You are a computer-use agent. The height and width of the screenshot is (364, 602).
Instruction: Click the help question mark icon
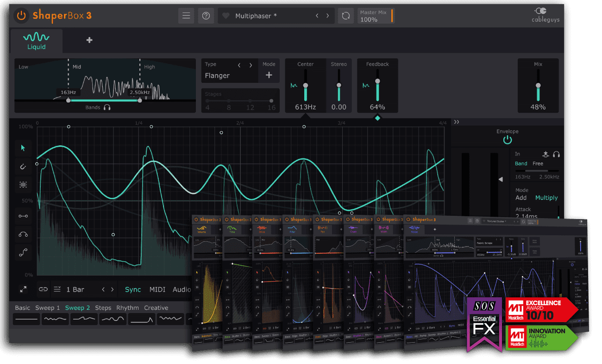coord(206,16)
